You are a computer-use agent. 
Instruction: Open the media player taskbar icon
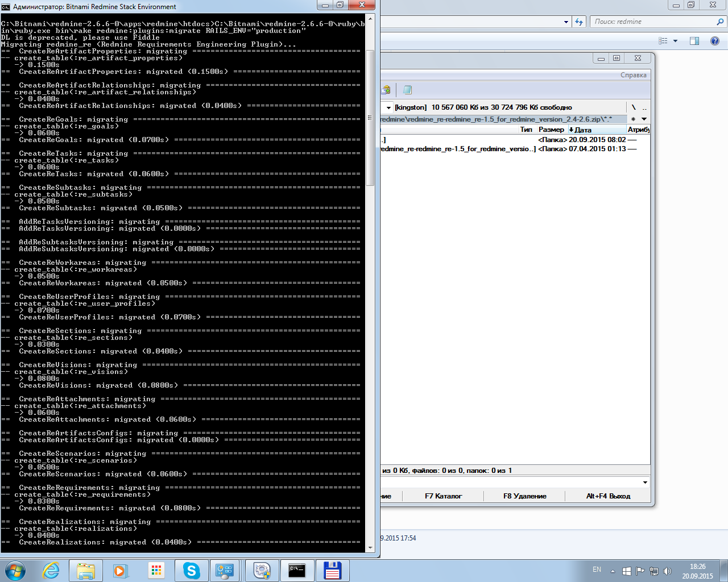tap(121, 571)
